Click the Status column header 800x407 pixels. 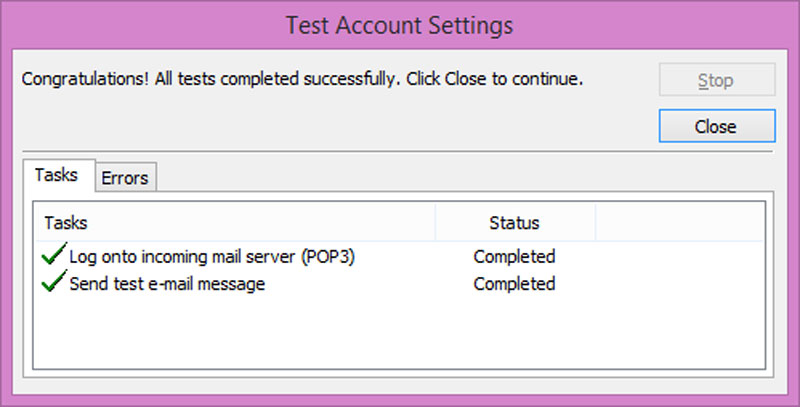click(x=515, y=223)
